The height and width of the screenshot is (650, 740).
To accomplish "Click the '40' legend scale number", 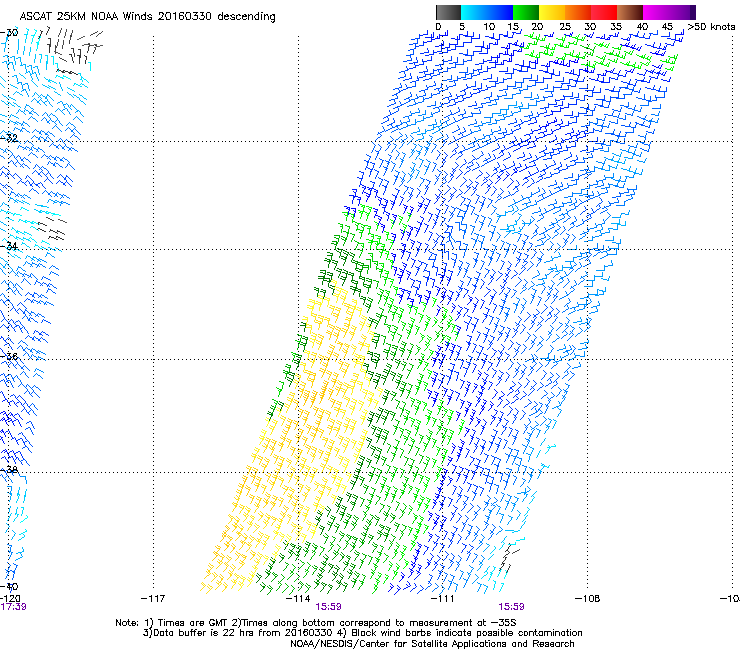I will (x=642, y=27).
